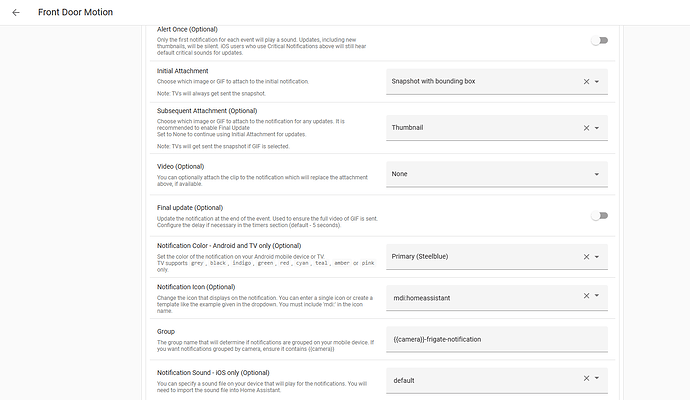Clear the Video selection with the X
Screen dimensions: 690x400
[586, 174]
